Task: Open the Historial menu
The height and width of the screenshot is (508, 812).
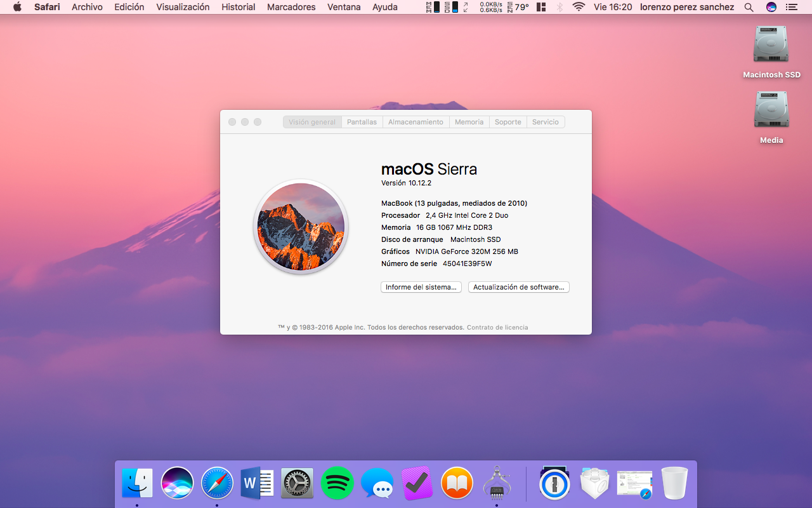Action: point(239,7)
